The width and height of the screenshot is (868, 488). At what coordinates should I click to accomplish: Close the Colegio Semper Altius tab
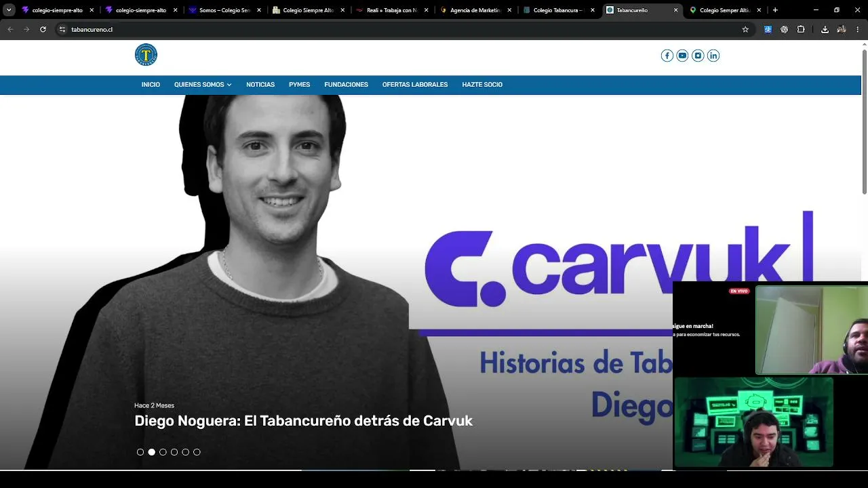tap(759, 10)
